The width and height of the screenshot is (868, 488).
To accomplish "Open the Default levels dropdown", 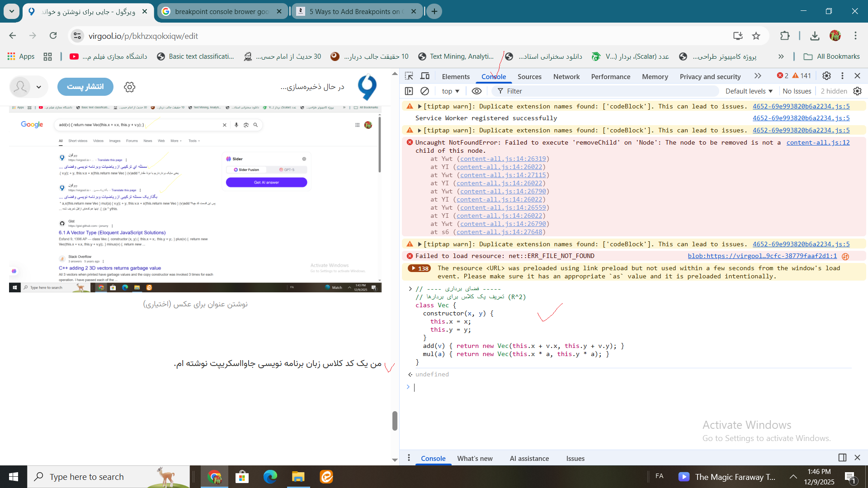I will point(749,91).
